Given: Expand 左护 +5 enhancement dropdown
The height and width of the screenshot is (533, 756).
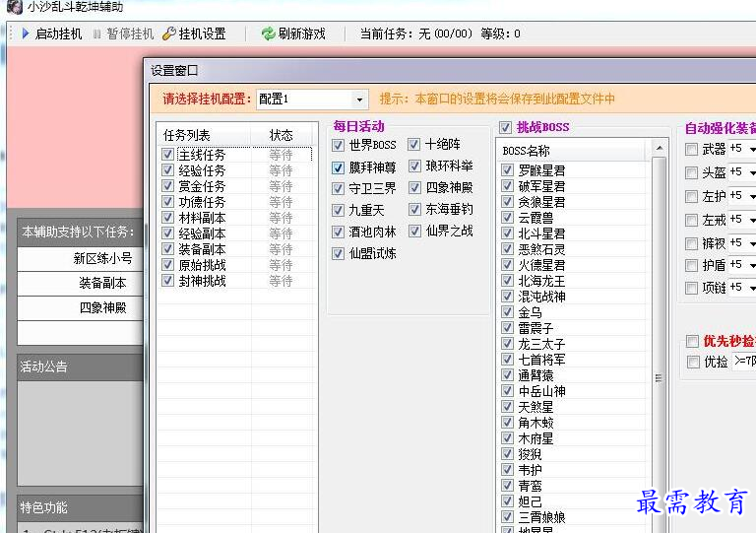Looking at the screenshot, I should point(752,196).
